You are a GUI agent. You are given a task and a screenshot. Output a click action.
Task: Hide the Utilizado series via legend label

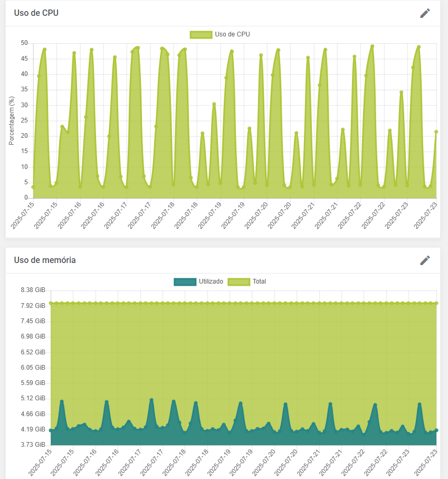(211, 281)
